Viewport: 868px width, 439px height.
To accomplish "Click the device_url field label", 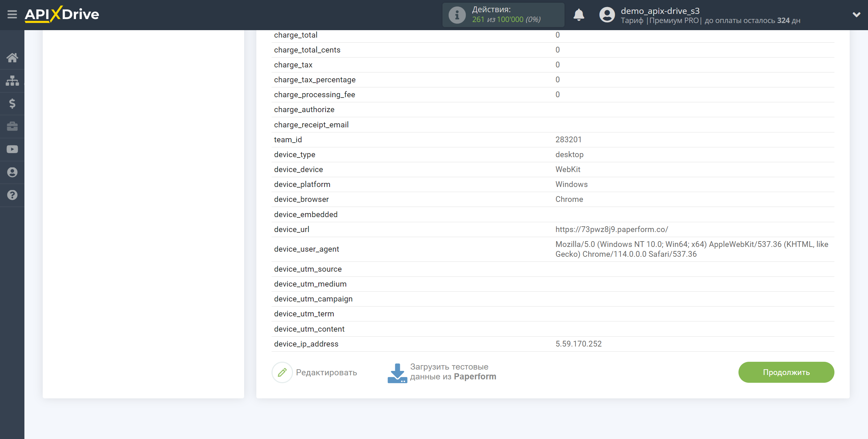I will 292,229.
